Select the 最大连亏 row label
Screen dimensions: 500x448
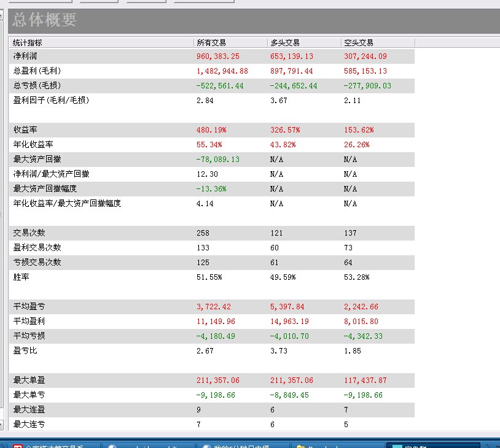(29, 424)
